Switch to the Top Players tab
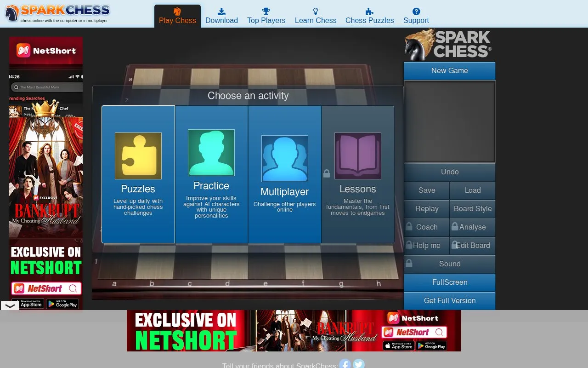The image size is (588, 368). point(266,16)
